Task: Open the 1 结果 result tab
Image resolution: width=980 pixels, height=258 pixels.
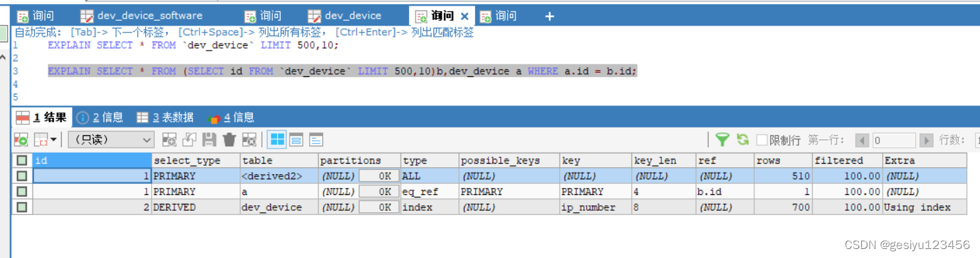Action: (42, 117)
